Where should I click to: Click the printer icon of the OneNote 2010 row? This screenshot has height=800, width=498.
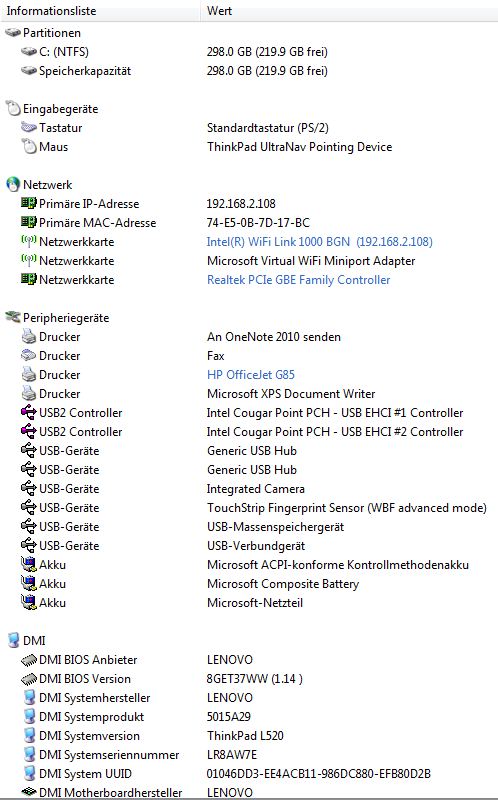coord(29,336)
